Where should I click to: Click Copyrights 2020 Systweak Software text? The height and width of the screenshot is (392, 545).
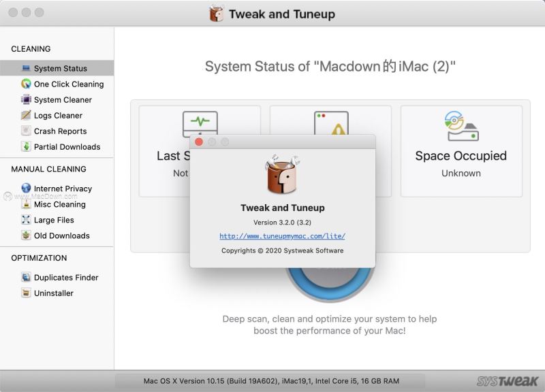tap(282, 250)
